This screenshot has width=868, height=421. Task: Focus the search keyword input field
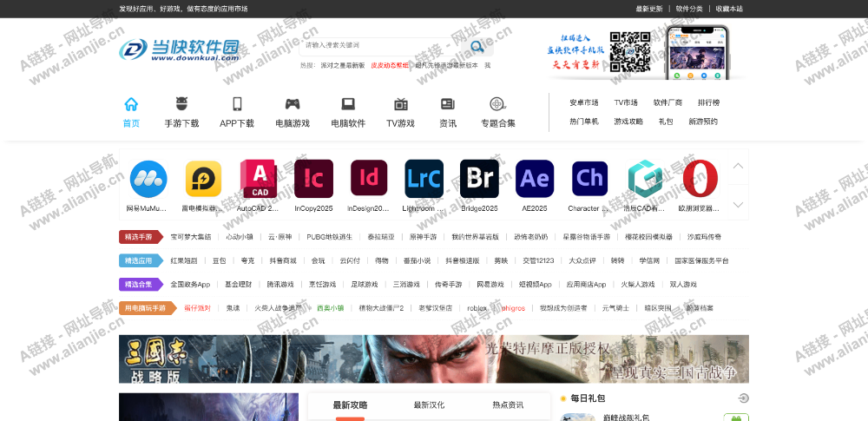tap(380, 46)
